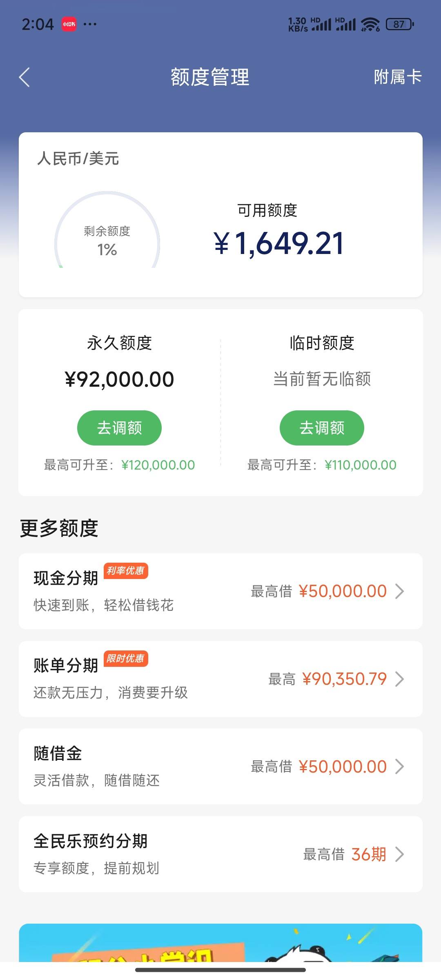The width and height of the screenshot is (441, 980).
Task: Tap the available quota ¥1,649.21 amount
Action: [x=279, y=243]
